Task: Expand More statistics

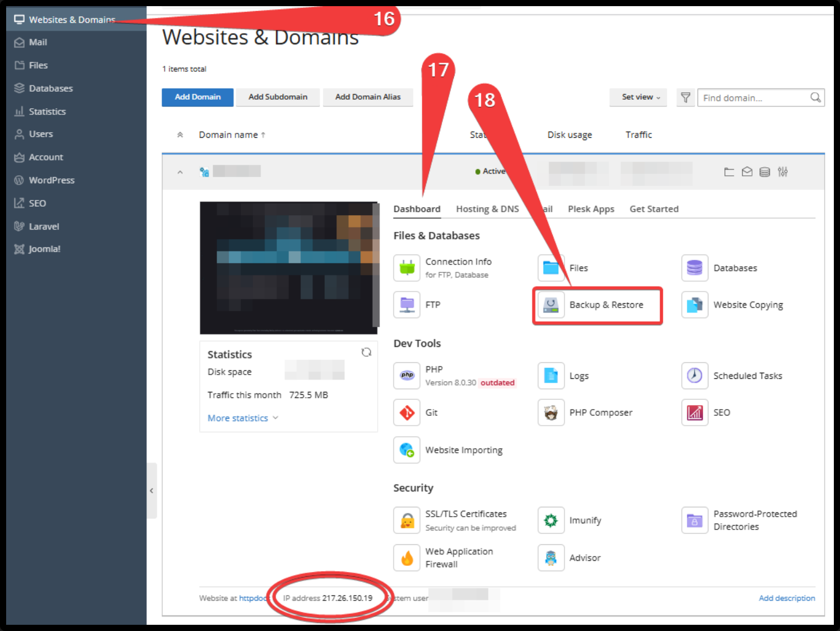Action: click(243, 418)
